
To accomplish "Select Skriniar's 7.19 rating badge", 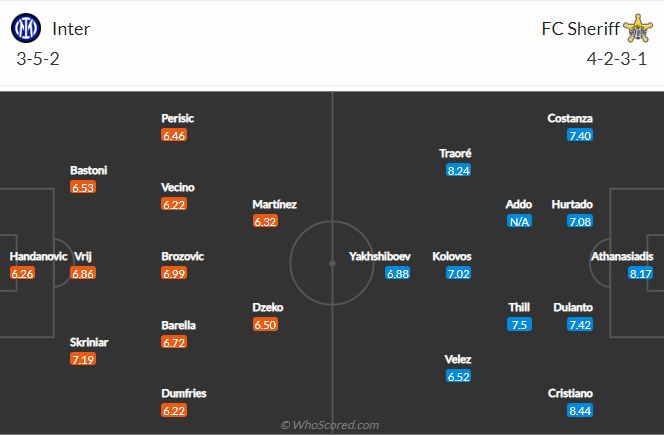I will pyautogui.click(x=83, y=359).
